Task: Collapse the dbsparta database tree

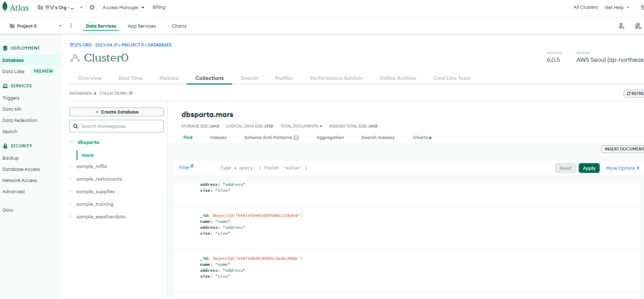Action: (72, 142)
